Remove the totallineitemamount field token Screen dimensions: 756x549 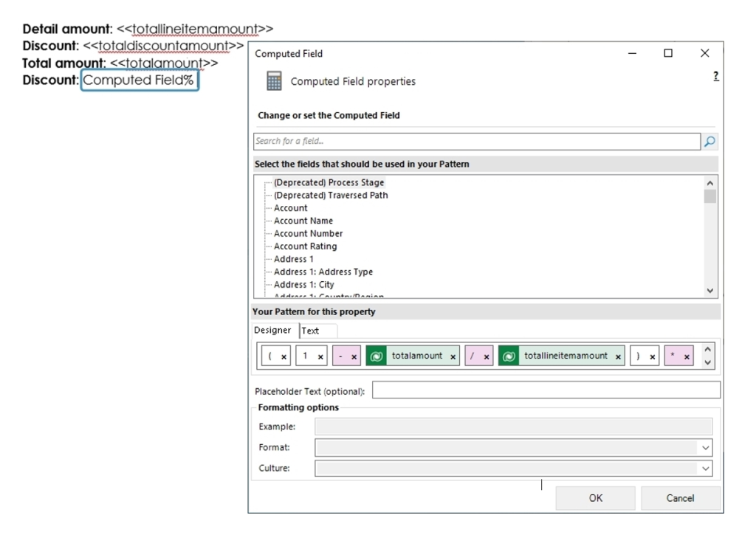(618, 357)
